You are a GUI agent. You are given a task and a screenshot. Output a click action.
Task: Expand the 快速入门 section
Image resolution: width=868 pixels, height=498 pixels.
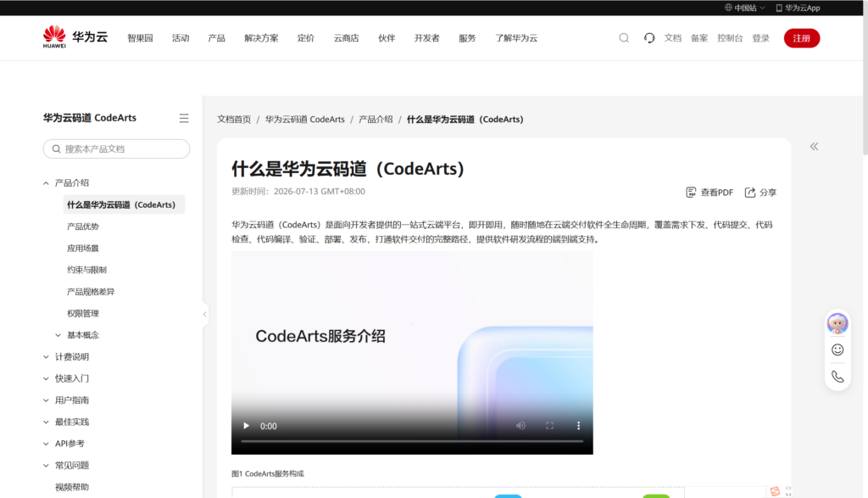tap(46, 378)
